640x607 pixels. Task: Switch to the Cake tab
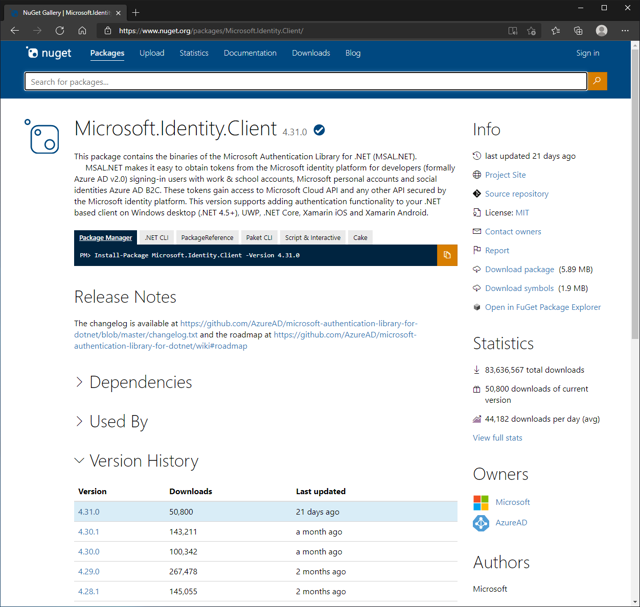tap(360, 238)
